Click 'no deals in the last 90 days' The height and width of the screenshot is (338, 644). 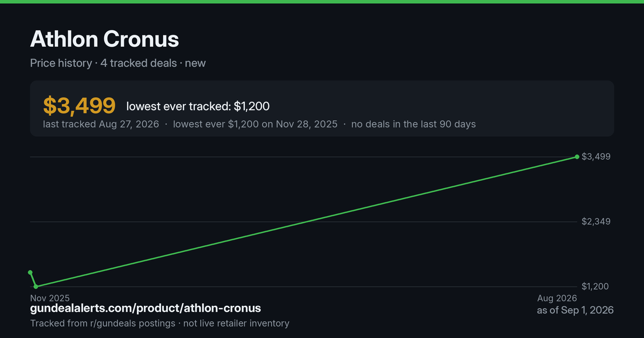click(x=413, y=124)
